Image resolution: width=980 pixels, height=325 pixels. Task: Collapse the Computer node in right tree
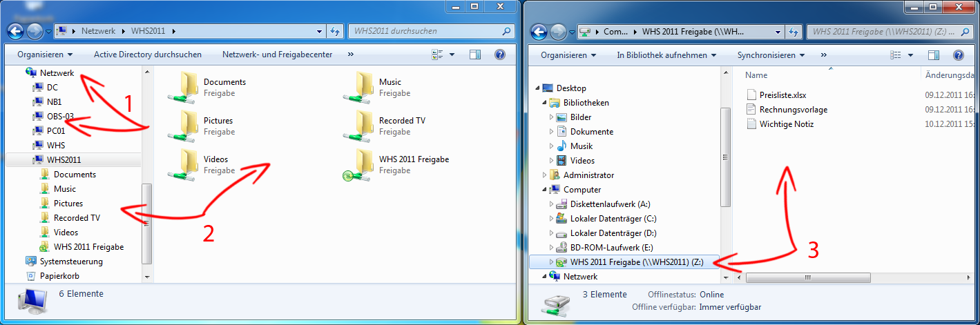(544, 190)
